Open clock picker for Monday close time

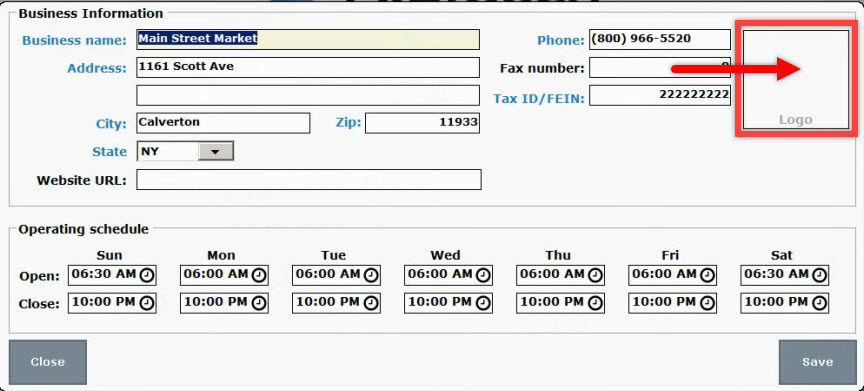[258, 303]
